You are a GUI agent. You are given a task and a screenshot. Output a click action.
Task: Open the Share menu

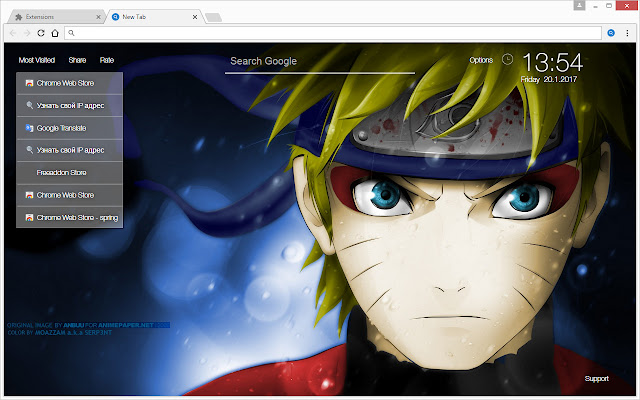(x=77, y=60)
